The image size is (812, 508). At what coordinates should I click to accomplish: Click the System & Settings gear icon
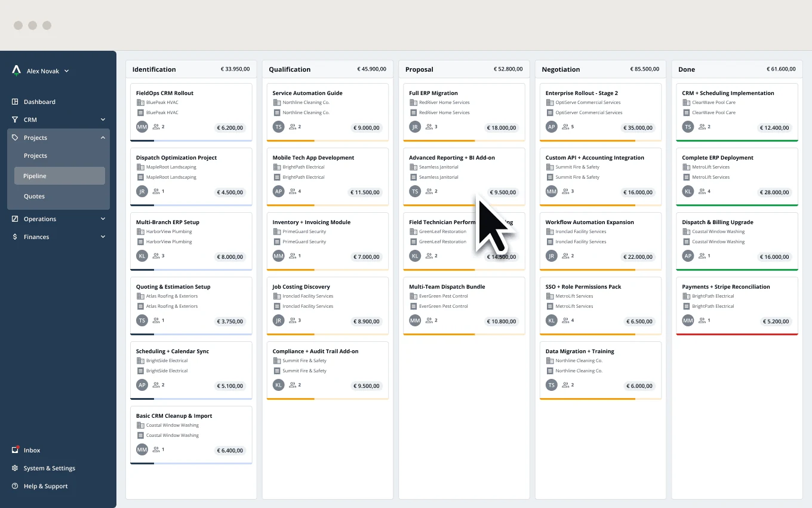tap(16, 468)
